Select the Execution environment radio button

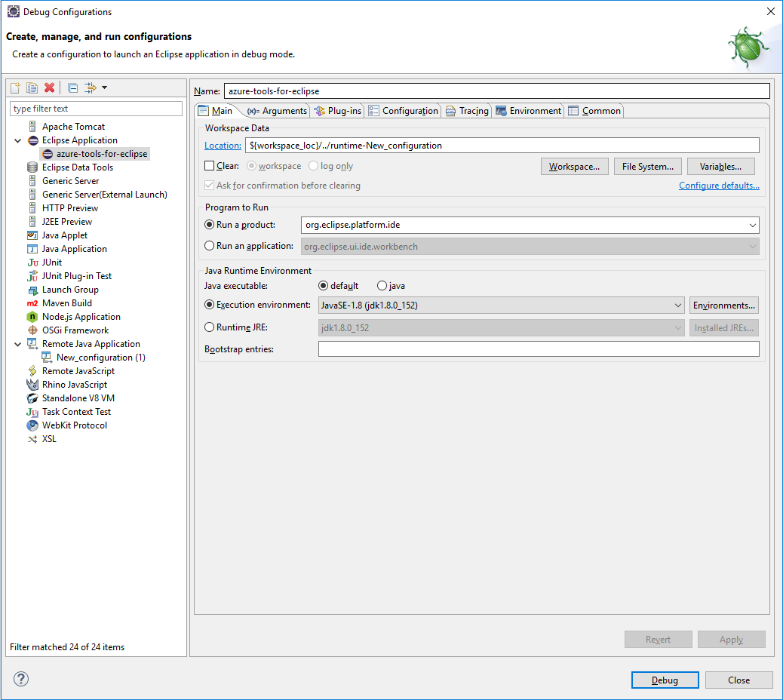pos(209,305)
